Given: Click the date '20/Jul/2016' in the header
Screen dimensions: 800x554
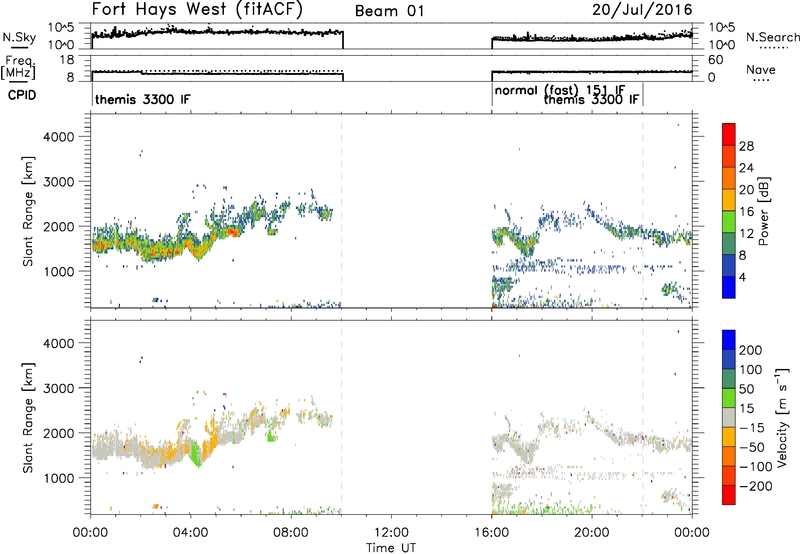Looking at the screenshot, I should (x=642, y=9).
